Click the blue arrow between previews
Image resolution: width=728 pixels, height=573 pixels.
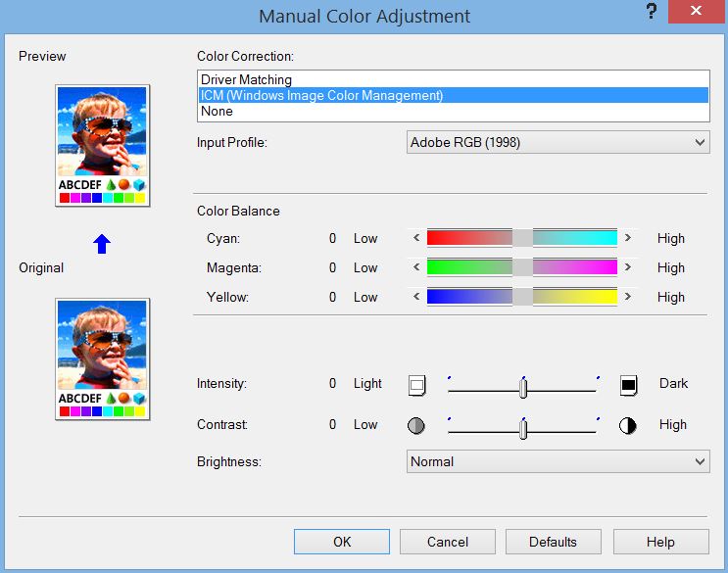pyautogui.click(x=102, y=244)
